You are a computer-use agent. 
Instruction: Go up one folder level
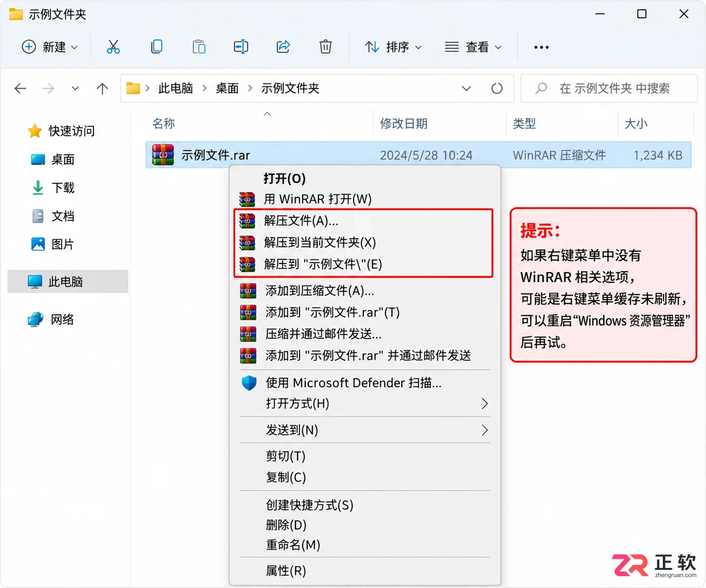coord(102,88)
